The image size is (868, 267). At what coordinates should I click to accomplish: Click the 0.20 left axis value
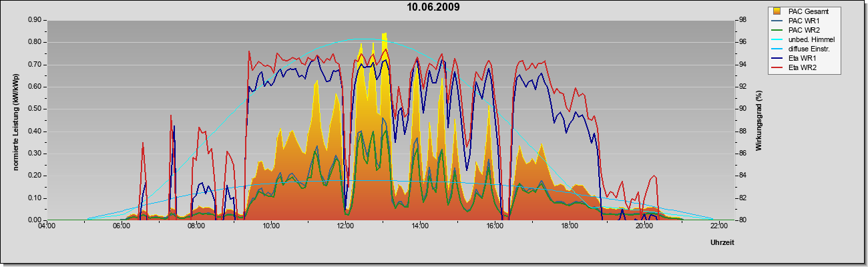tap(36, 176)
